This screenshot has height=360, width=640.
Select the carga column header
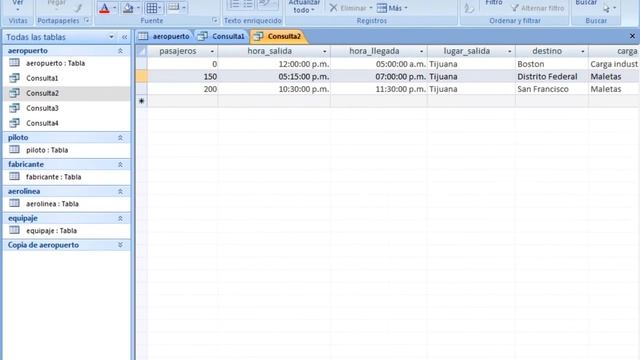[614, 51]
